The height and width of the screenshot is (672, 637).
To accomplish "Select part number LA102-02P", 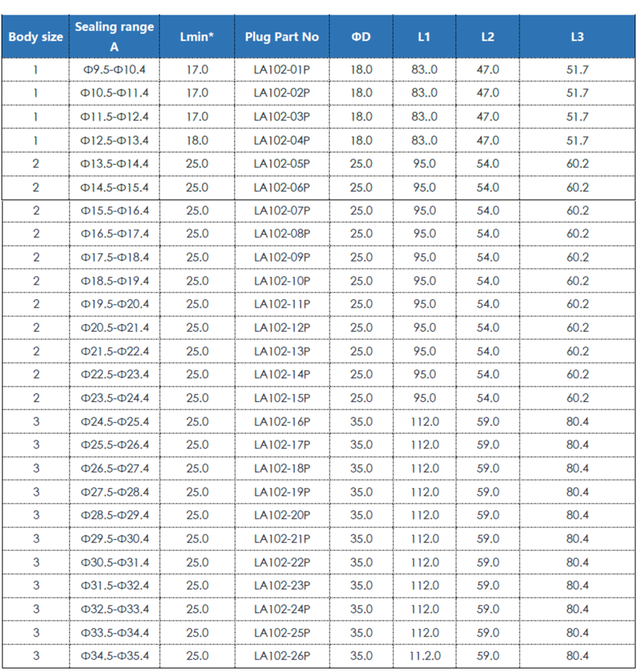I will (282, 93).
